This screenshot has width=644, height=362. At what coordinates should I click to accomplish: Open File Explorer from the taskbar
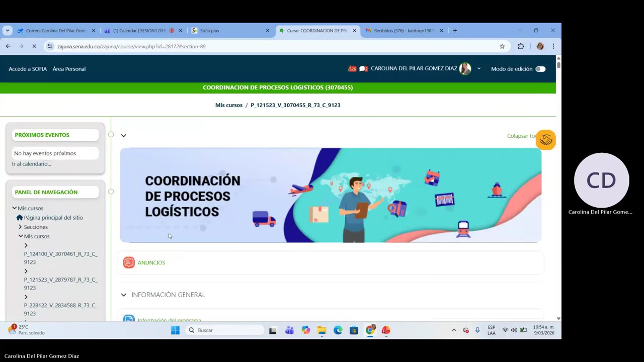[321, 330]
